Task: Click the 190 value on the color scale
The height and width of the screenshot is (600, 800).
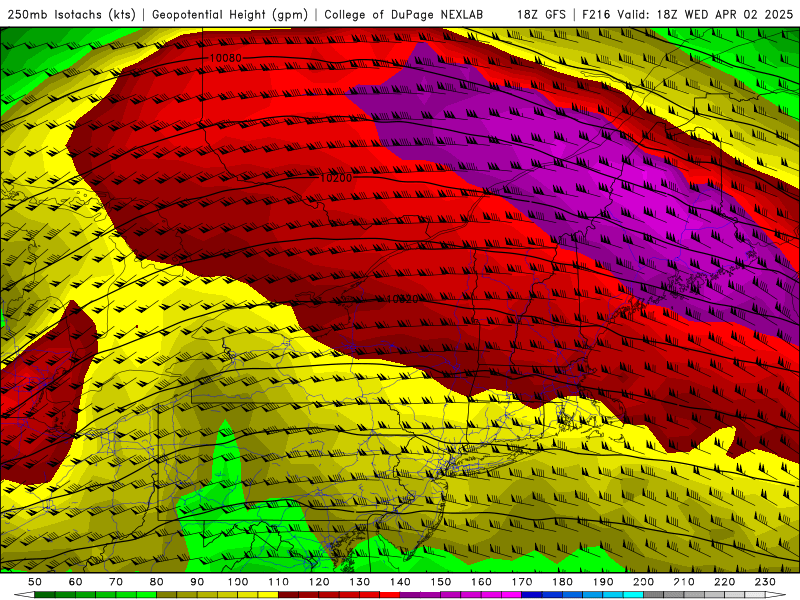Action: point(603,582)
